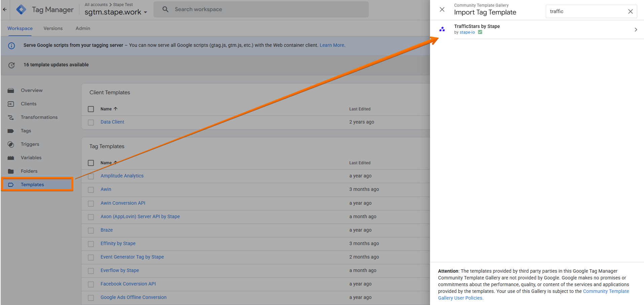Switch to the Versions tab

[x=53, y=28]
